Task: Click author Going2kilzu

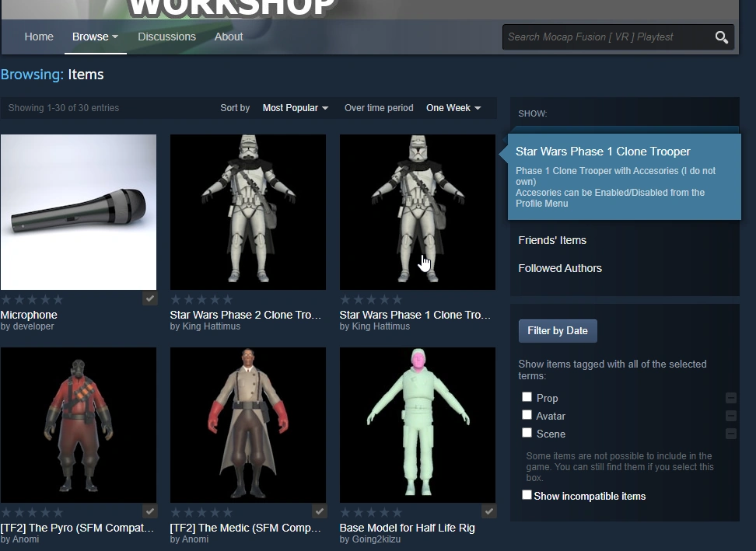Action: 376,539
